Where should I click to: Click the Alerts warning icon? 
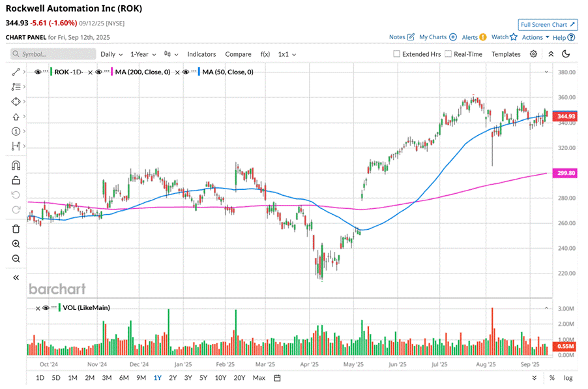click(x=483, y=37)
